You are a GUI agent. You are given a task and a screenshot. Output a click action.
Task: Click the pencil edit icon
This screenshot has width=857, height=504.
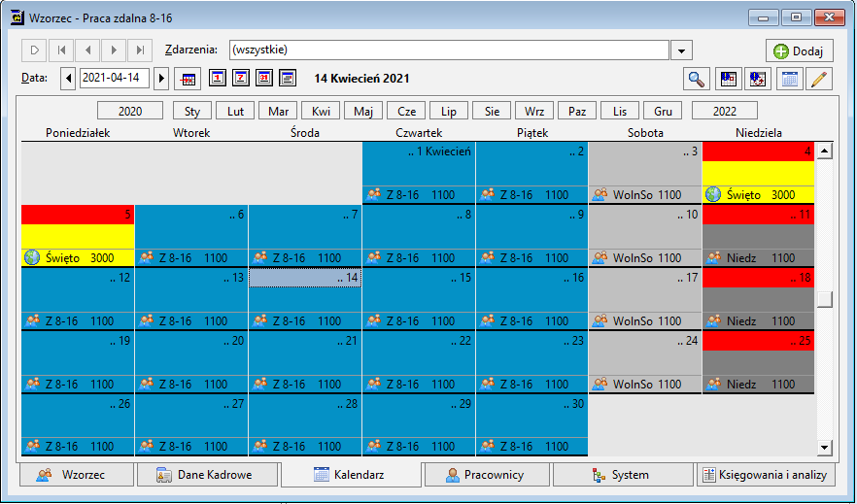[819, 79]
